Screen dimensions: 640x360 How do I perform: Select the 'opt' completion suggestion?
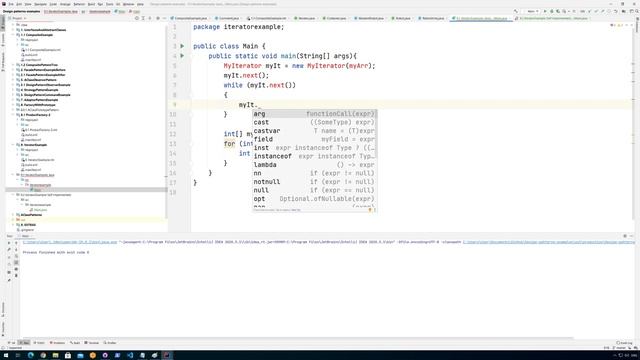pyautogui.click(x=314, y=199)
